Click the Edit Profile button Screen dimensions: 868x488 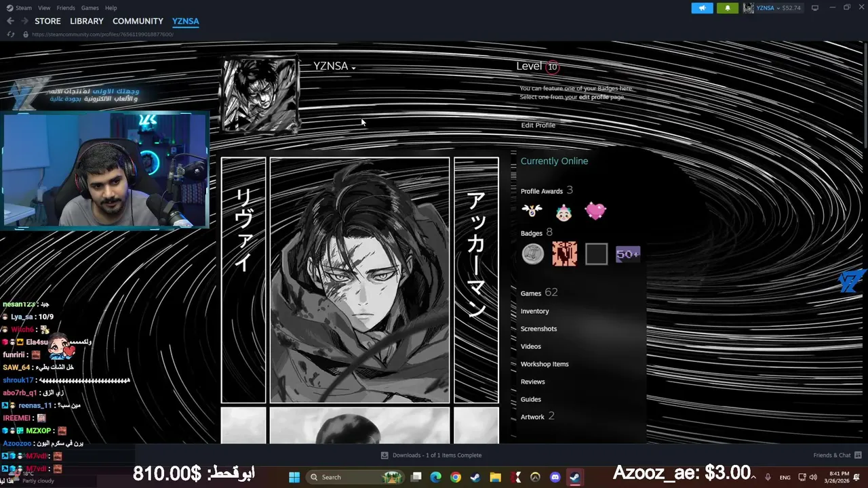[538, 125]
